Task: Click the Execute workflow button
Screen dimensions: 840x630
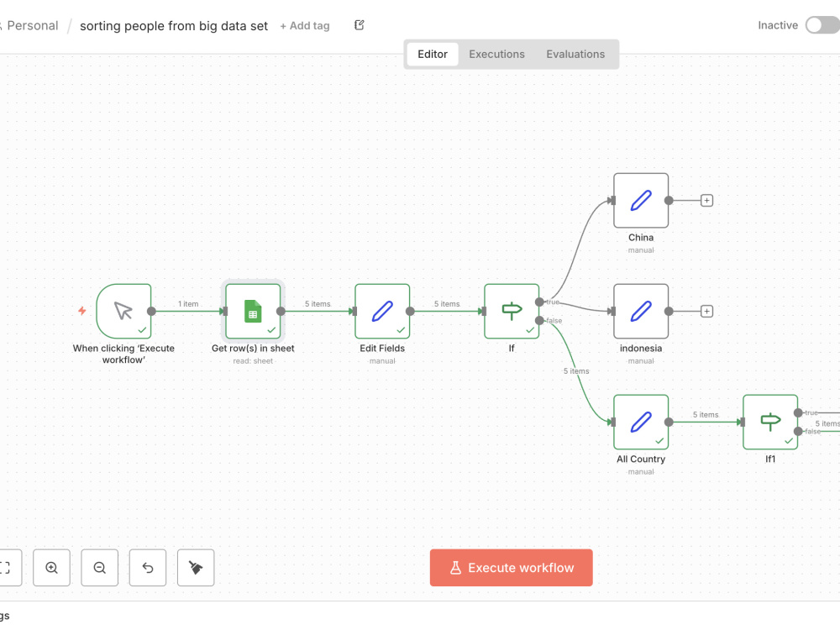Action: tap(511, 567)
